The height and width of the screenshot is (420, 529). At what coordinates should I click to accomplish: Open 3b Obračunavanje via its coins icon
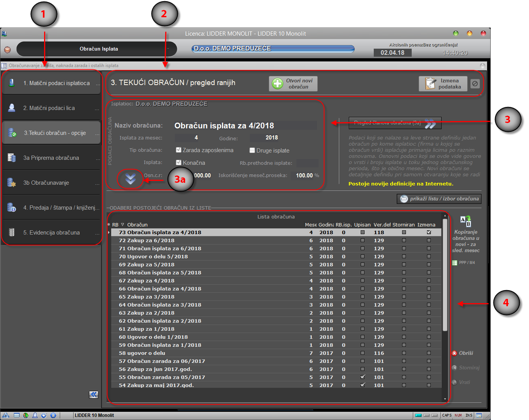point(11,182)
